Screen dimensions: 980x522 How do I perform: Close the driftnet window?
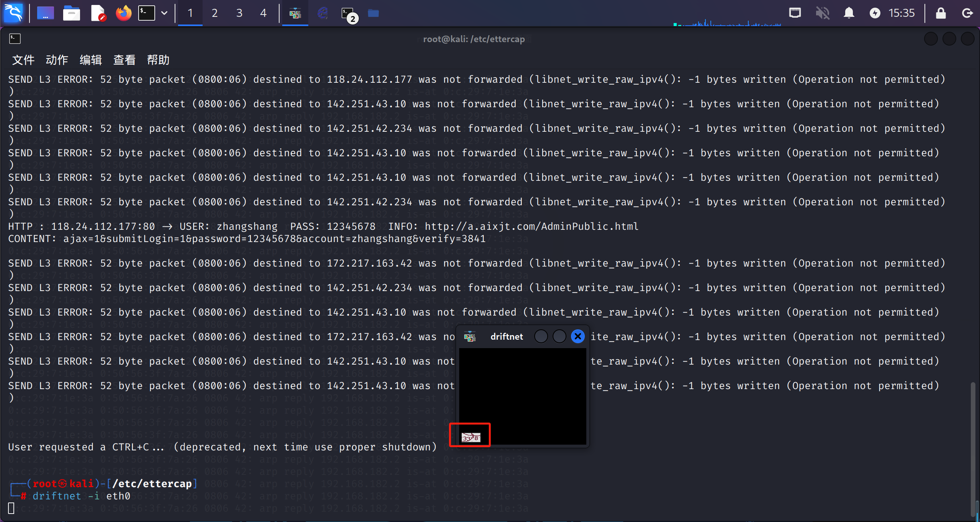tap(578, 337)
